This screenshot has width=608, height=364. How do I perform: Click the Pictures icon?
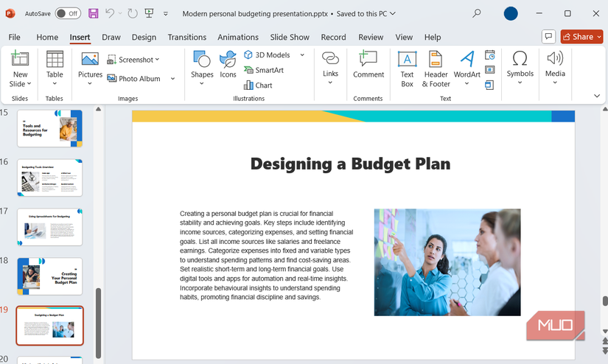[x=90, y=59]
